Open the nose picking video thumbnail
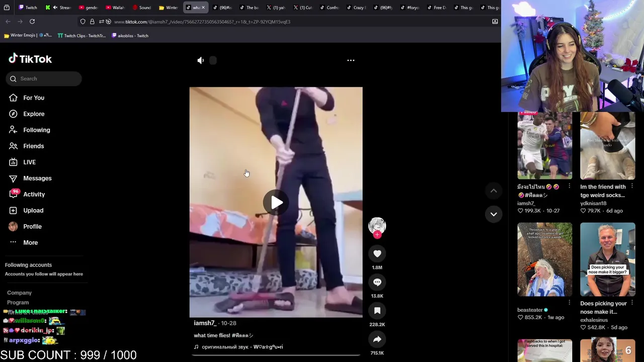The width and height of the screenshot is (644, 362). coord(607,259)
